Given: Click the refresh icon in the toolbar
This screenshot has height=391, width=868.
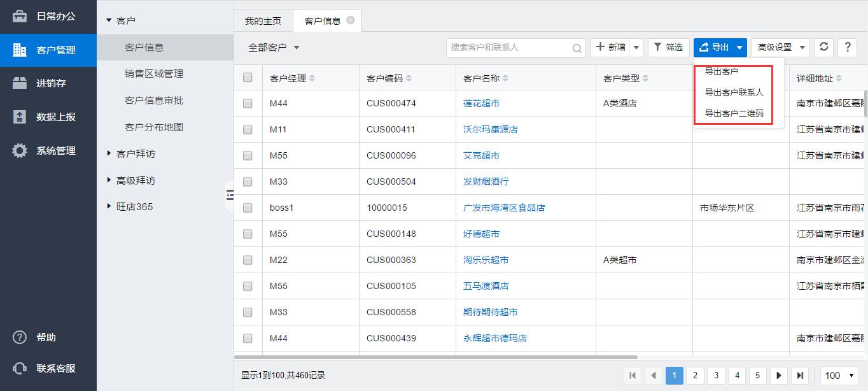Looking at the screenshot, I should 823,47.
